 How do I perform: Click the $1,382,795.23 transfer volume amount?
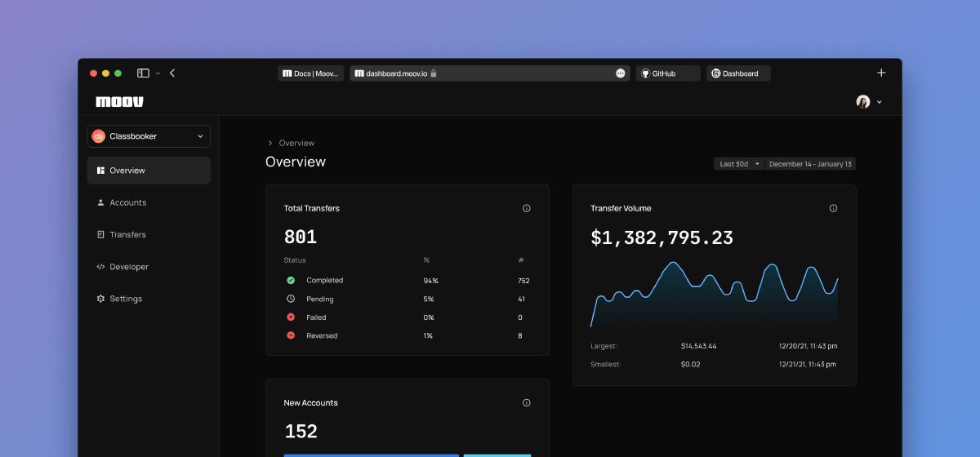coord(661,237)
